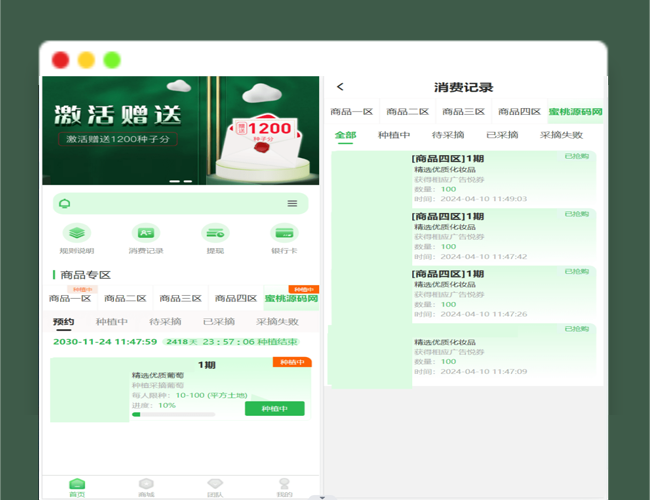This screenshot has height=500, width=650.
Task: Select 商品四区 tab on home panel
Action: 236,298
